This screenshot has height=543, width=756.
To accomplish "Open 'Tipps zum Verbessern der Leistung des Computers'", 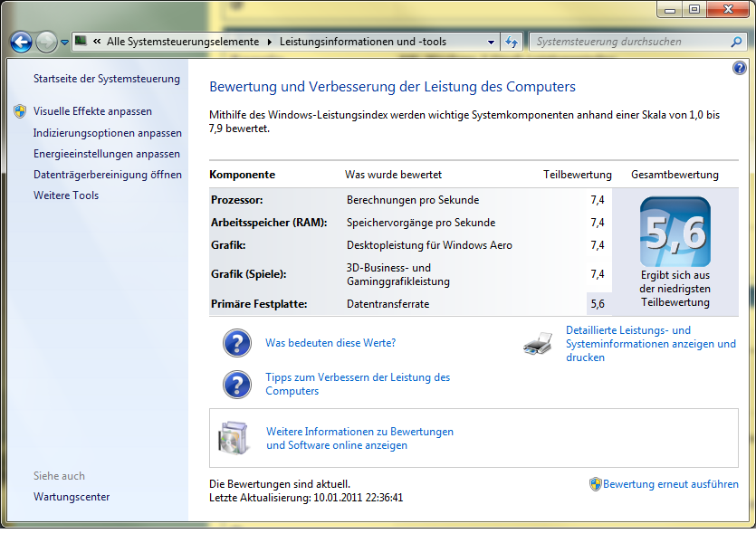I will click(x=358, y=384).
